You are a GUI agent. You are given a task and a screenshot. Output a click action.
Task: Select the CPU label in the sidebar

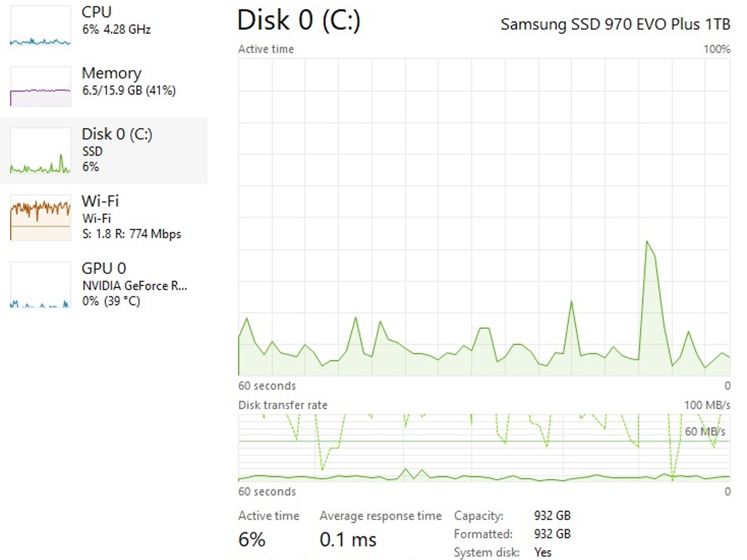[96, 12]
